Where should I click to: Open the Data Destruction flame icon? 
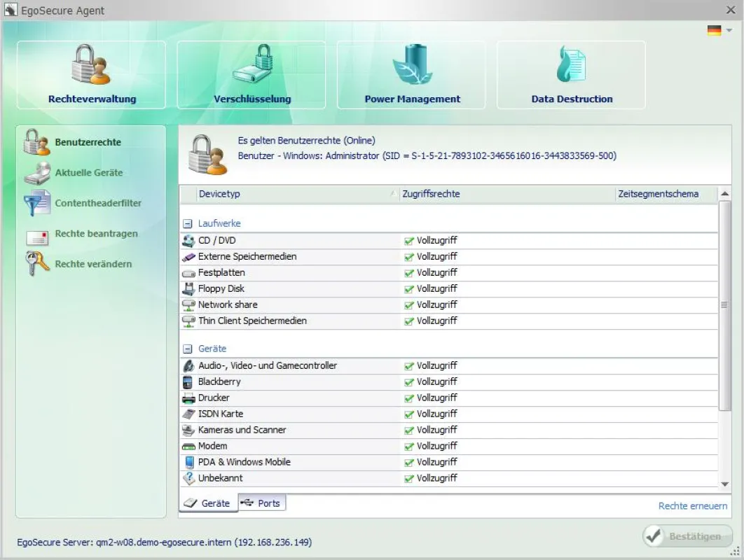pyautogui.click(x=571, y=65)
